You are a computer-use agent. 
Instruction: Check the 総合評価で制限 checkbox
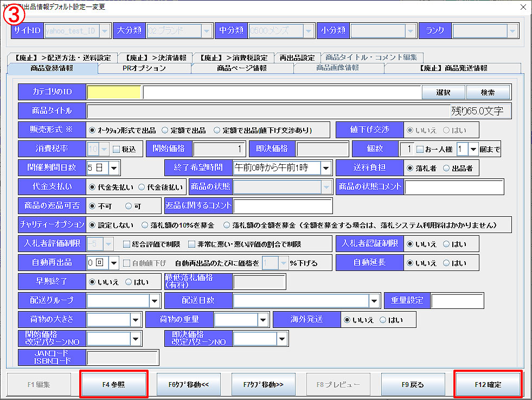[x=127, y=244]
